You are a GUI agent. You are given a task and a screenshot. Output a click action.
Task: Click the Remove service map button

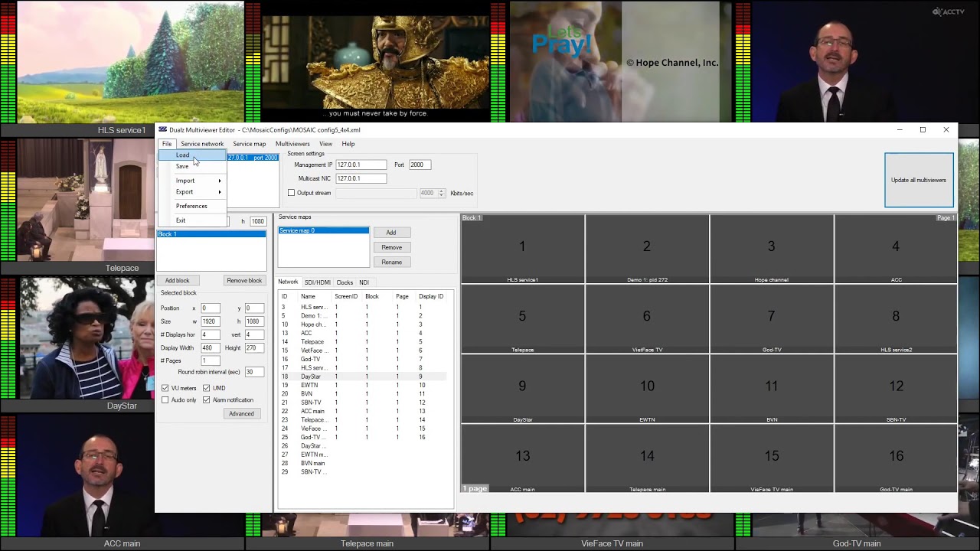tap(391, 247)
